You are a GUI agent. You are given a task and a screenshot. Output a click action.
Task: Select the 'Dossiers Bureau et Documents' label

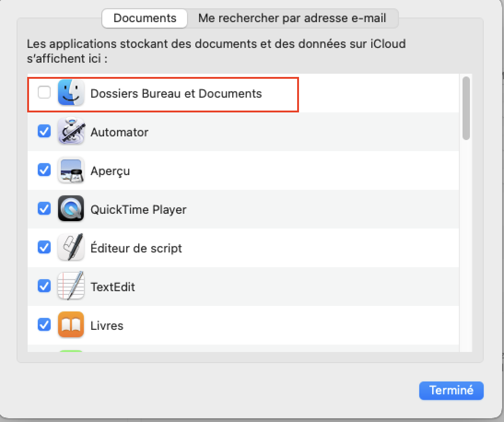point(176,94)
